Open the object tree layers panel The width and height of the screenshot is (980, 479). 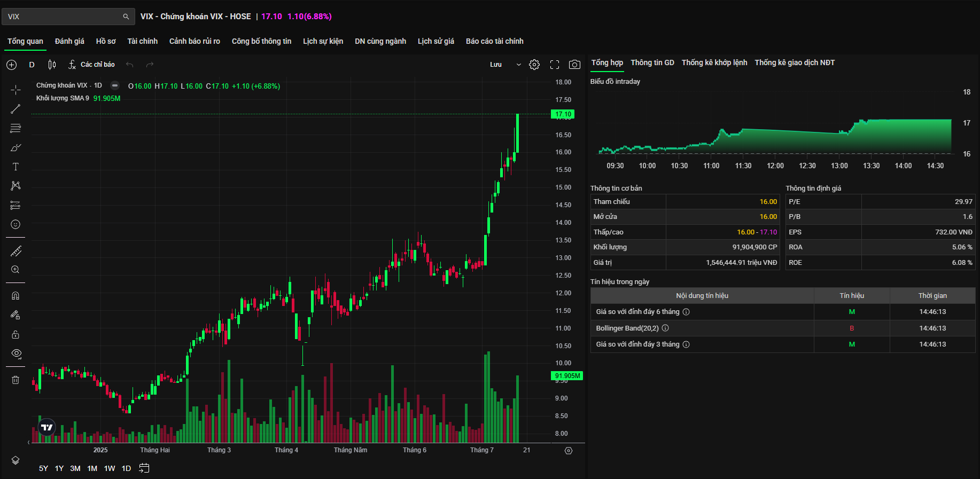click(x=15, y=460)
